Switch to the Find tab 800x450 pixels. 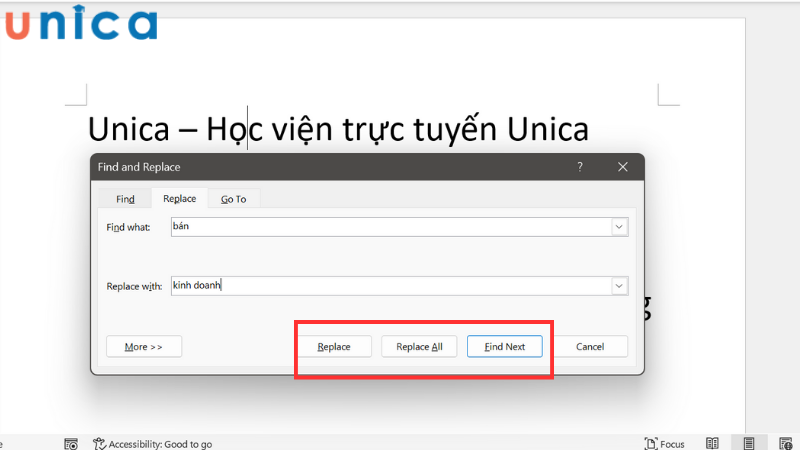pos(125,199)
